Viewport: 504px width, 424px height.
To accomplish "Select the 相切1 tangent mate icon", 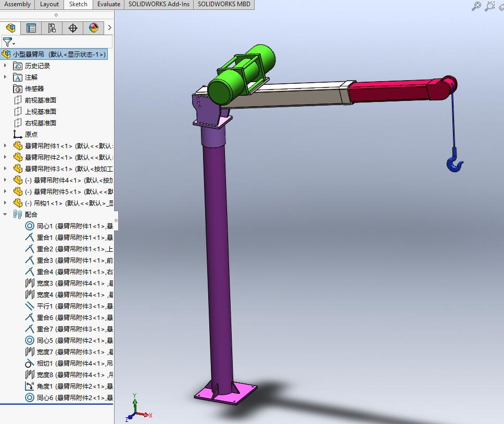I will pos(30,363).
